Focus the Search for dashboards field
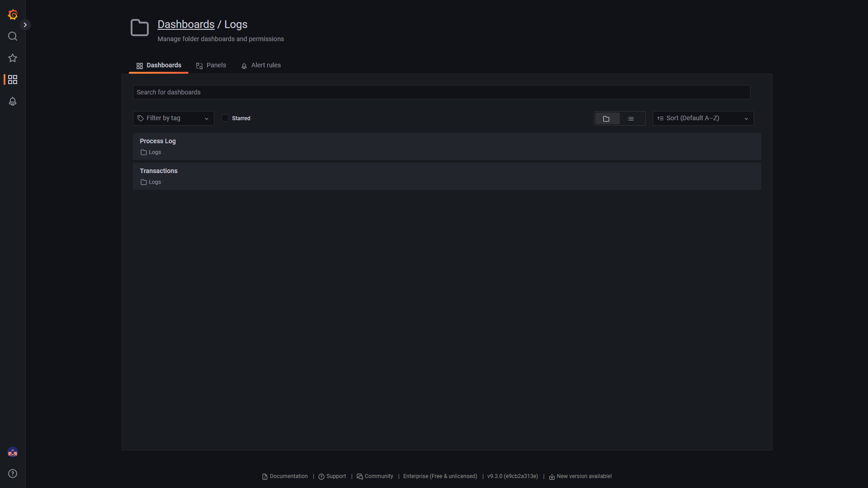 click(441, 92)
